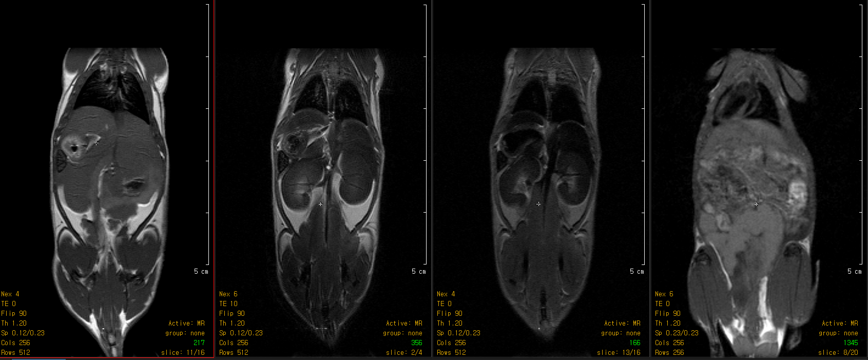This screenshot has height=360, width=868.
Task: Click 'Rows 512' in the slice 2/4 panel
Action: pyautogui.click(x=234, y=352)
